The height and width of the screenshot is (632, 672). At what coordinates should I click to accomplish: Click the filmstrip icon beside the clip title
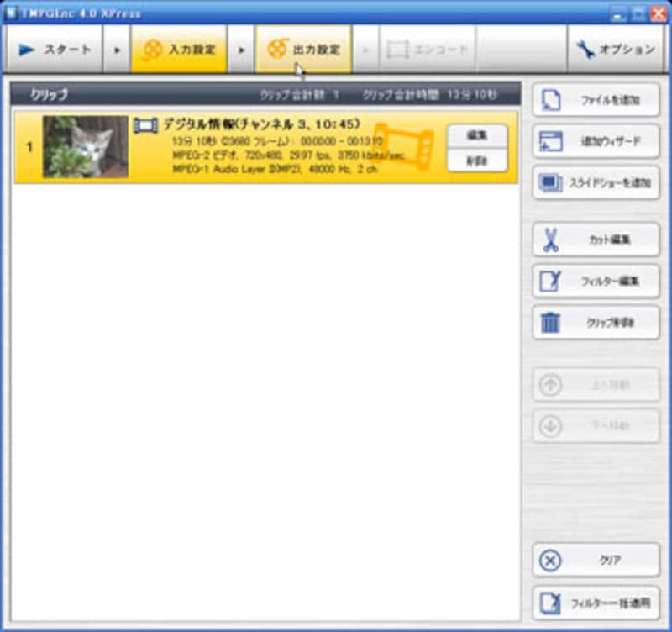[x=145, y=126]
